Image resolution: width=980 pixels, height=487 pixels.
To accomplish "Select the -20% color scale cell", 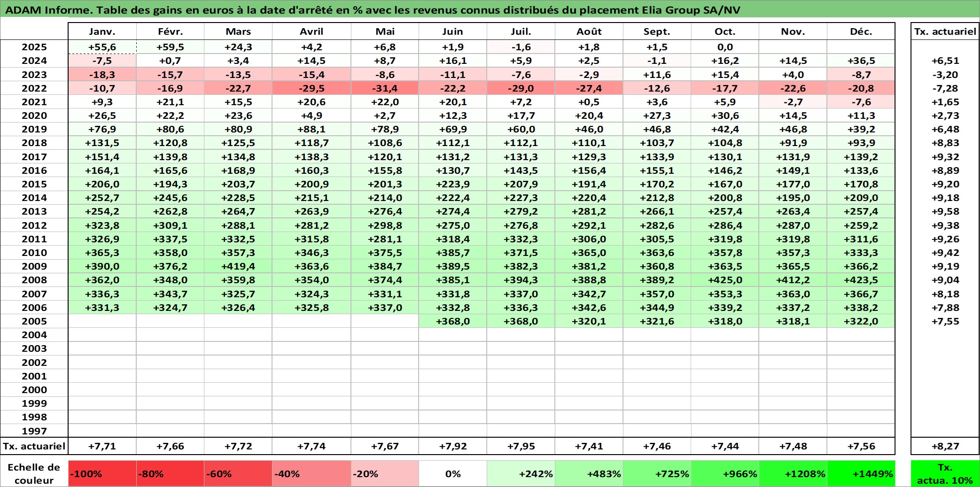I will pyautogui.click(x=385, y=473).
